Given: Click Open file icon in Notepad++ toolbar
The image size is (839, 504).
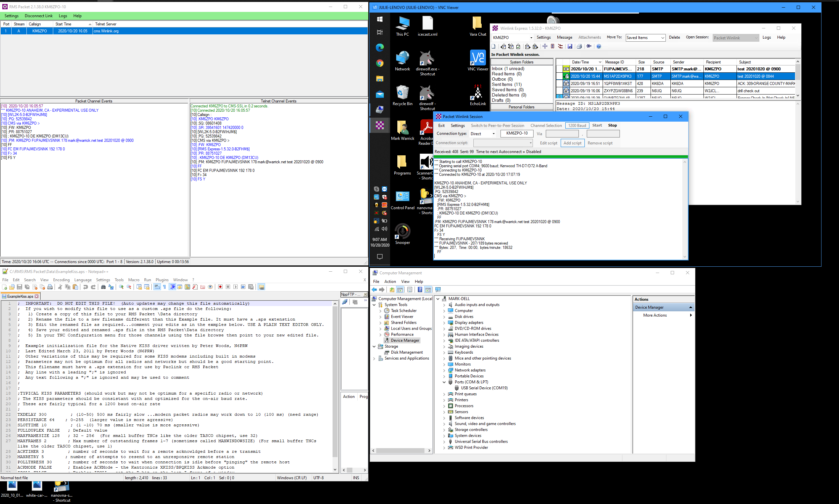Looking at the screenshot, I should point(12,287).
